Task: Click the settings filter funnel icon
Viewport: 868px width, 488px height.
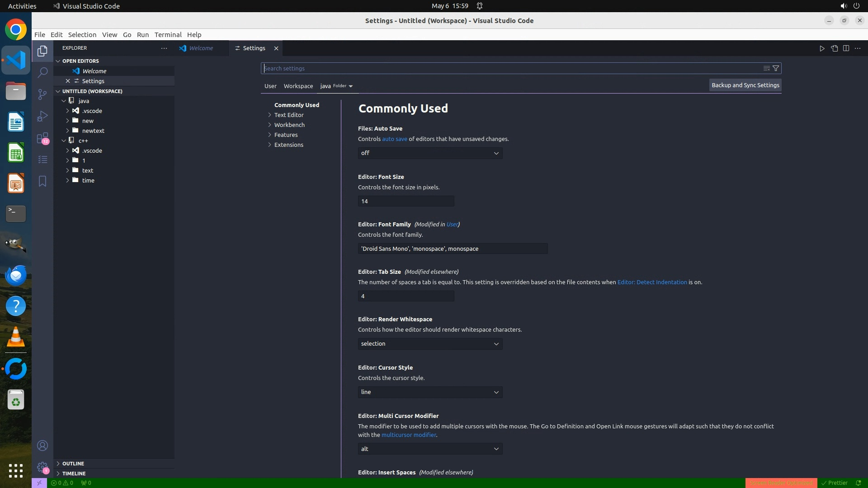Action: 776,68
